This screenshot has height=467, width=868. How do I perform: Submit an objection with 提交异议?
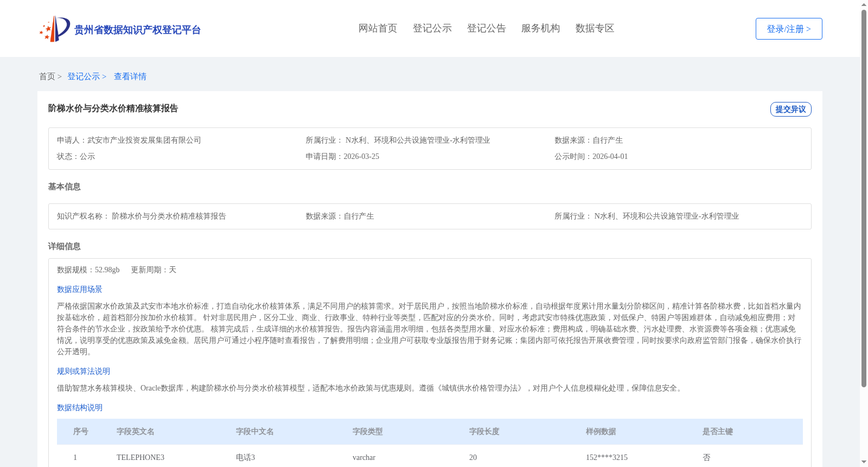pyautogui.click(x=790, y=109)
